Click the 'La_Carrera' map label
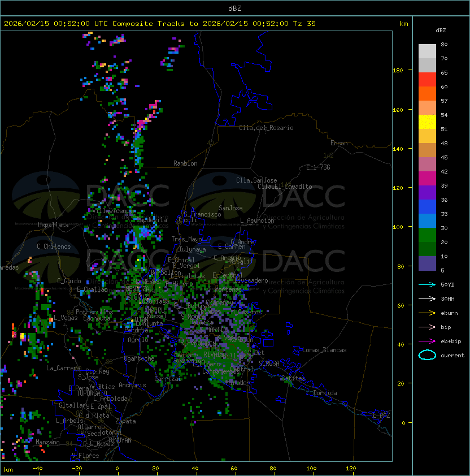Image resolution: width=470 pixels, height=476 pixels. [63, 368]
